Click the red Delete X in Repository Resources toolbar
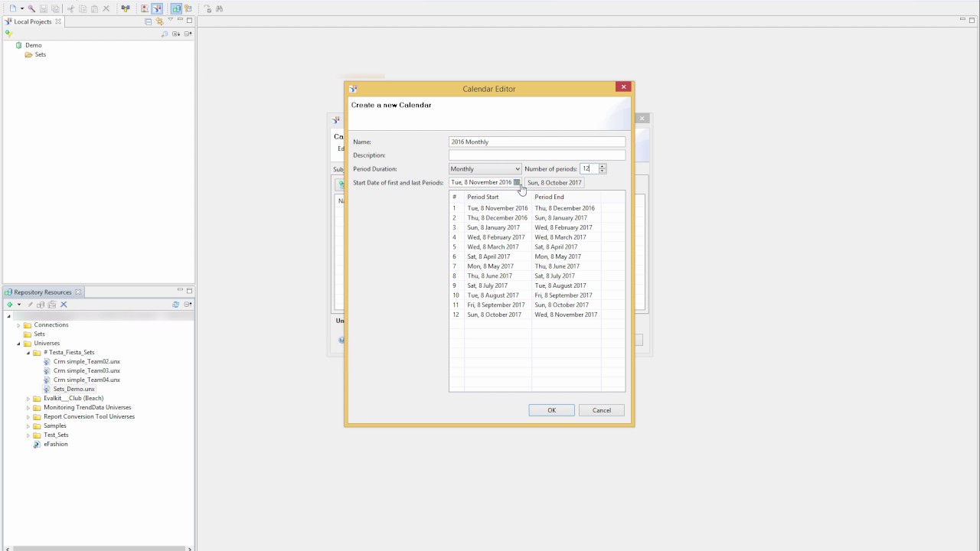The width and height of the screenshot is (980, 551). point(64,305)
